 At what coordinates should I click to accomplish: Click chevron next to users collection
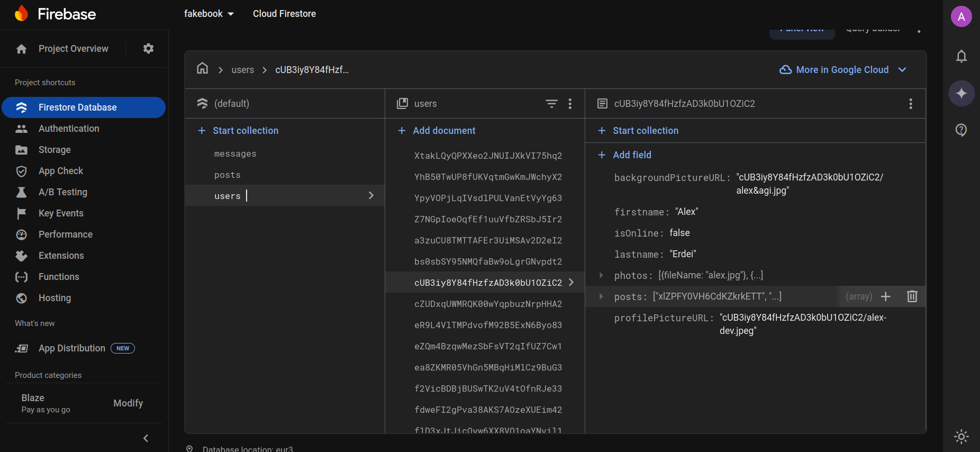coord(371,195)
